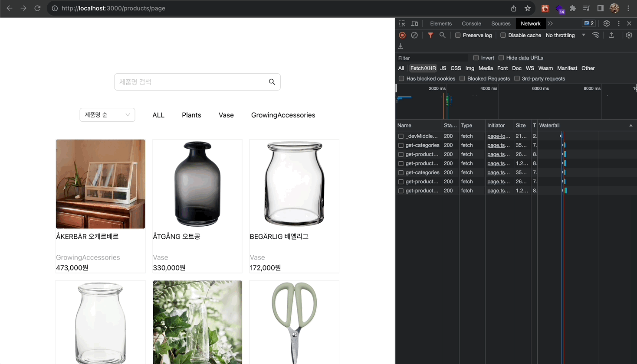Switch to the Console tab

click(x=471, y=23)
